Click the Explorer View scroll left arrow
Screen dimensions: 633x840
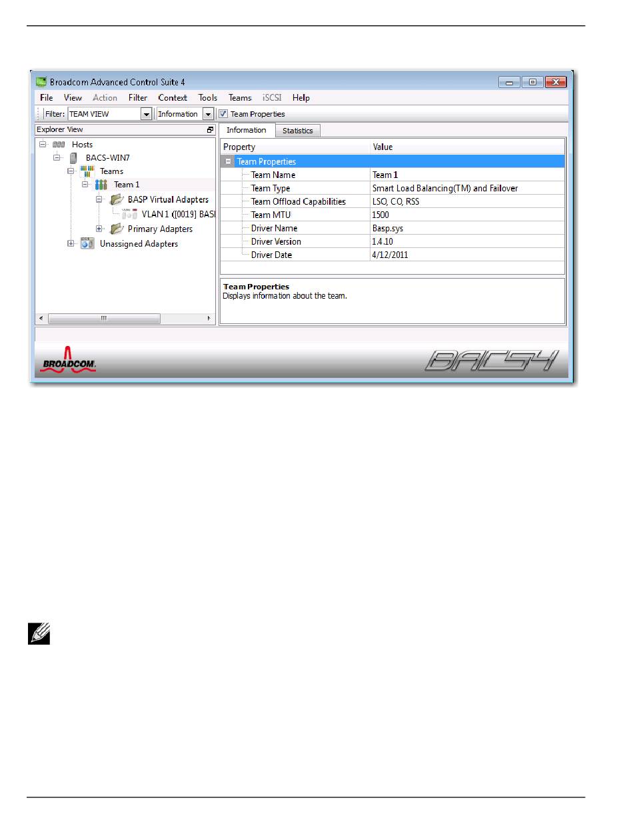coord(41,319)
